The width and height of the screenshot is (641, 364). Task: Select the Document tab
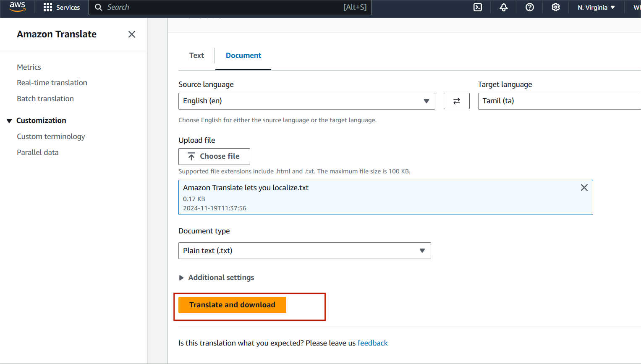point(243,55)
